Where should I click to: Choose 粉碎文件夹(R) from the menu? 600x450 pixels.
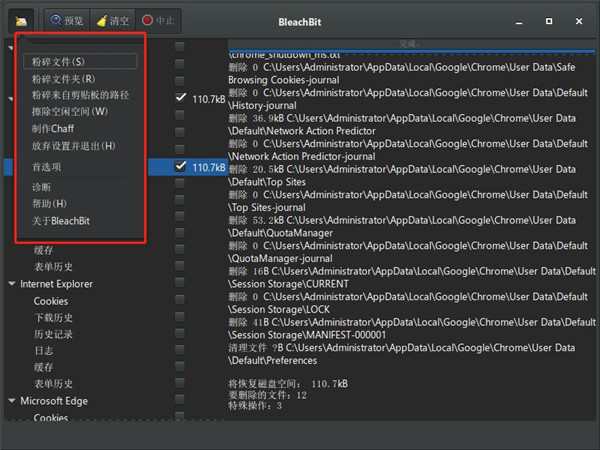tap(64, 79)
